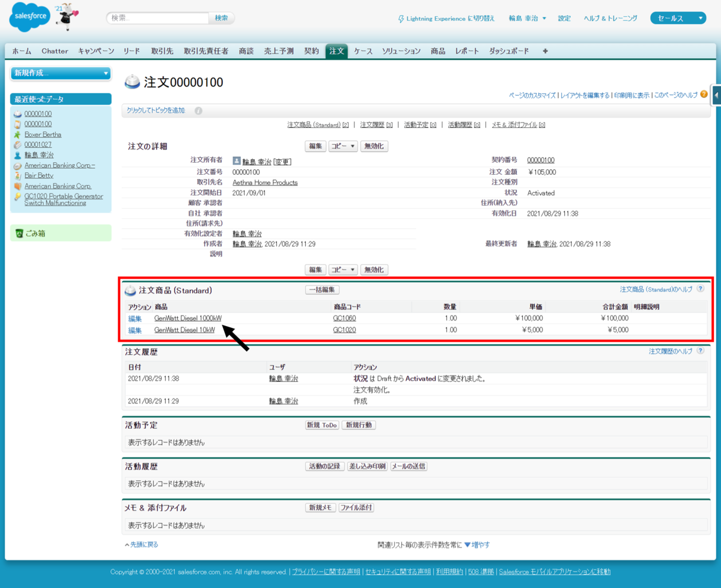721x588 pixels.
Task: Switch to the 取引先 tab
Action: (162, 51)
